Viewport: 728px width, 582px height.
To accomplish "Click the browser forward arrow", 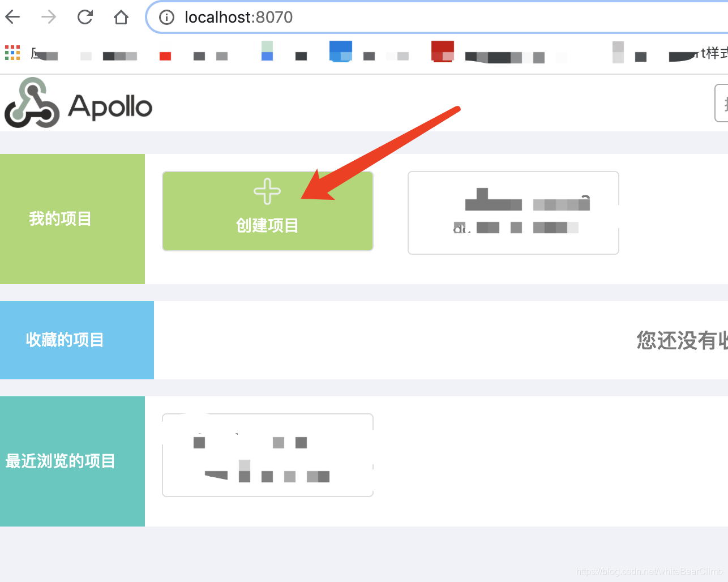I will [49, 17].
